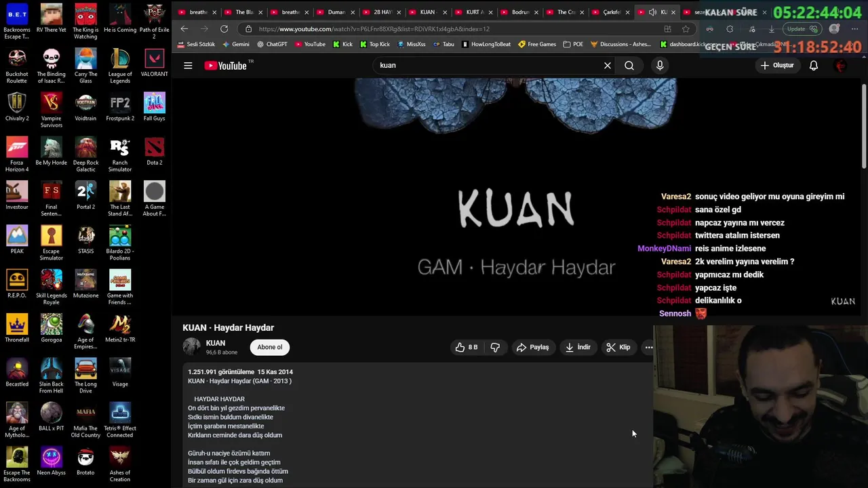This screenshot has height=488, width=868.
Task: Switch to the Bodrun browser tab
Action: tap(520, 12)
